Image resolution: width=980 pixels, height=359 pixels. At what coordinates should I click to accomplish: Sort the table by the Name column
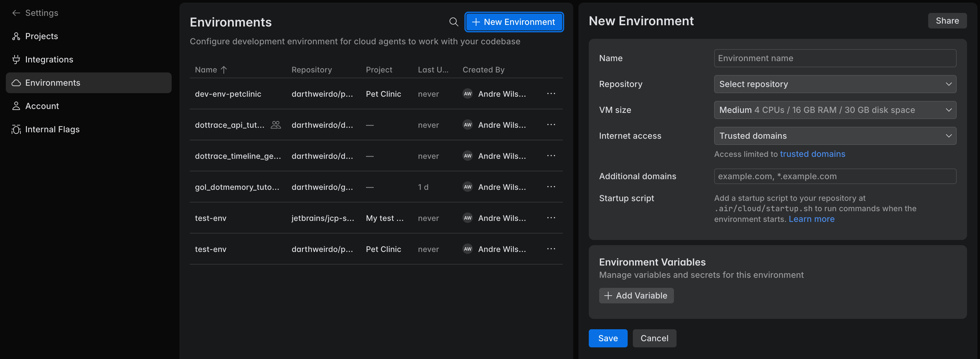(x=211, y=70)
